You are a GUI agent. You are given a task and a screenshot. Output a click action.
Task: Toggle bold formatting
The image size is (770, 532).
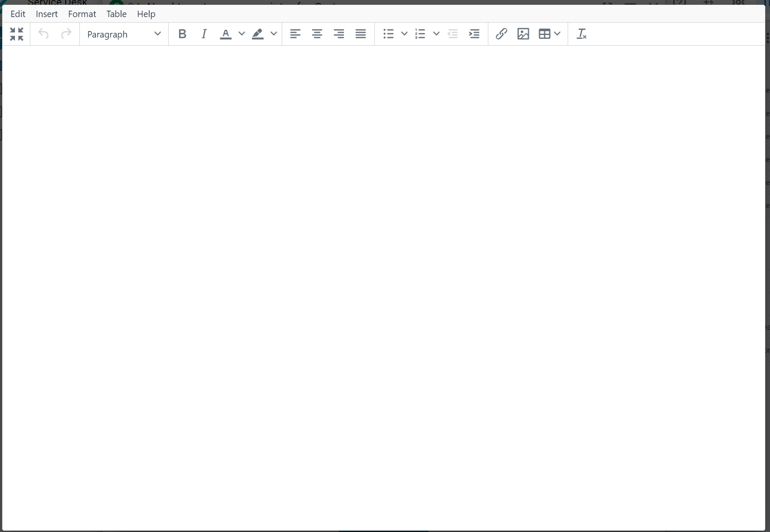182,34
